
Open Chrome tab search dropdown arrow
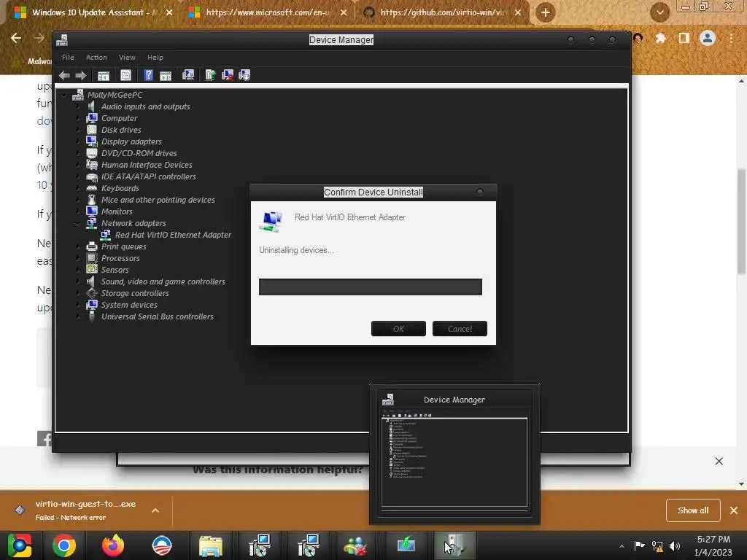659,12
